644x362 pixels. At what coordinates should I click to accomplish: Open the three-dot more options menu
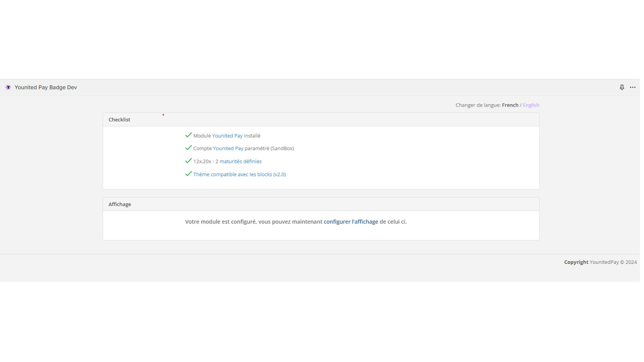point(633,87)
